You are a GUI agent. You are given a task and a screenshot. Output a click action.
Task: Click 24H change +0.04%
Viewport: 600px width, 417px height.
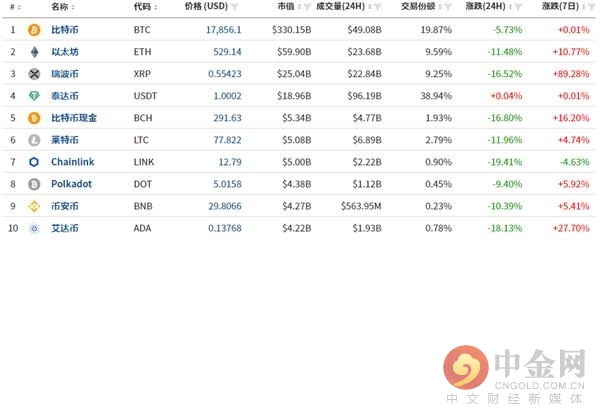506,96
